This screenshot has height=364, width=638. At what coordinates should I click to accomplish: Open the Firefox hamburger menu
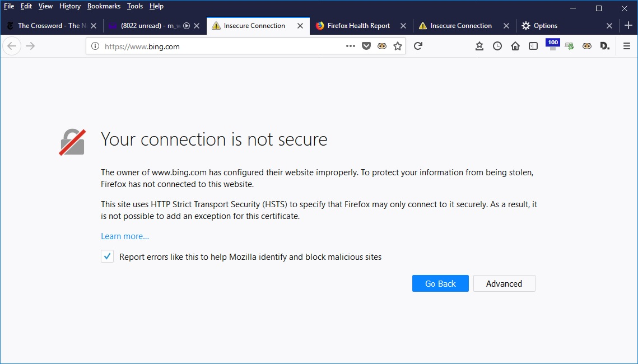pos(627,46)
